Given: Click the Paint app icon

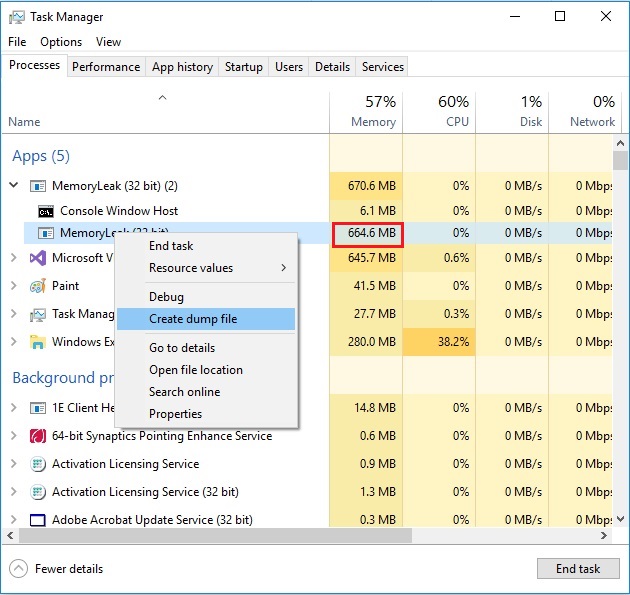Looking at the screenshot, I should [x=38, y=286].
